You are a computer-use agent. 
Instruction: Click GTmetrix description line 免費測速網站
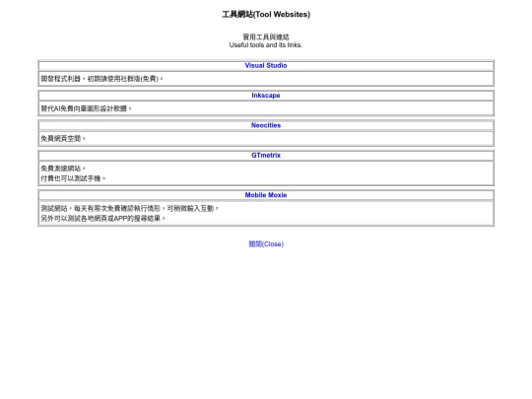[63, 168]
